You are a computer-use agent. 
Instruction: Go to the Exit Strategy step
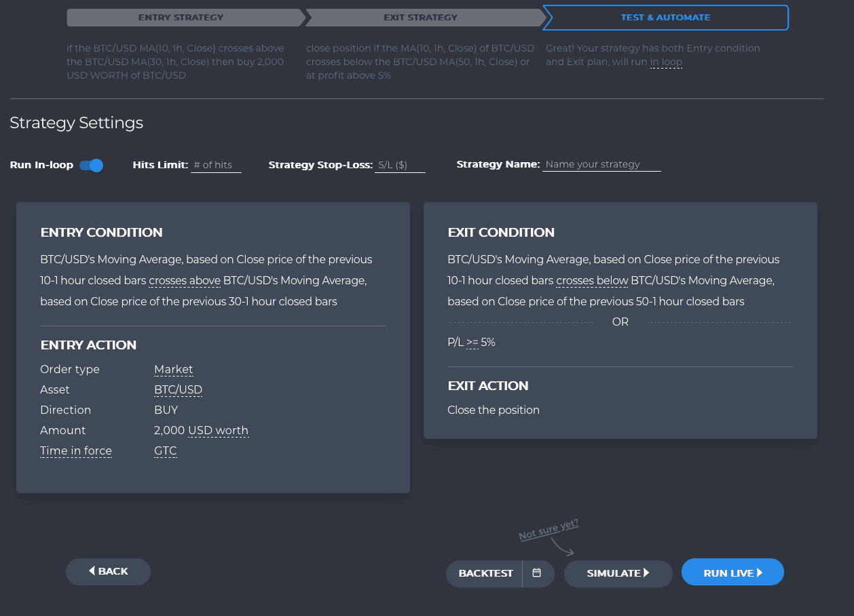coord(421,18)
